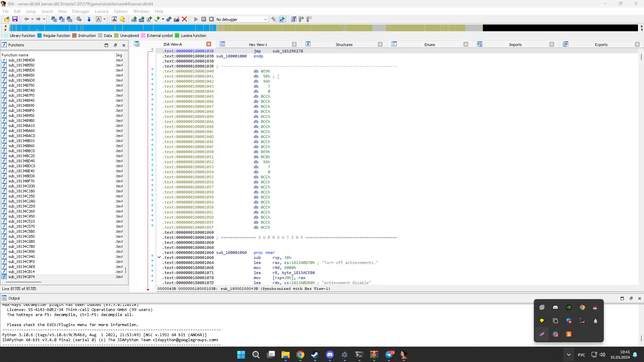The width and height of the screenshot is (644, 362).
Task: Click the blue down arrow jump icon
Action: pos(89,19)
